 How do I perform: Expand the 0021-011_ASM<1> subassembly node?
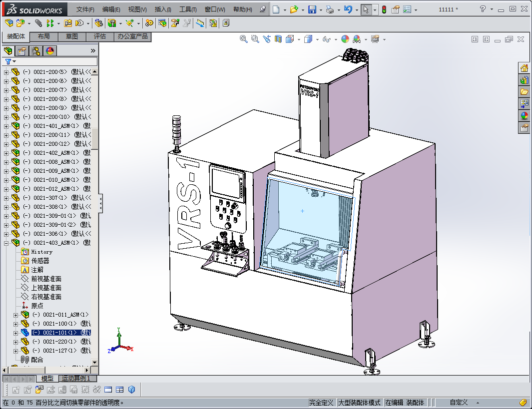coord(15,315)
